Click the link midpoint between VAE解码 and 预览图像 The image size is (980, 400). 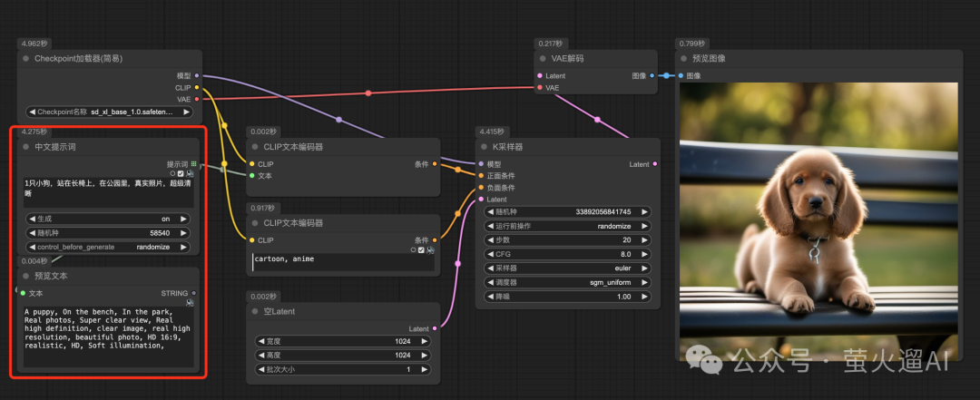pyautogui.click(x=666, y=75)
